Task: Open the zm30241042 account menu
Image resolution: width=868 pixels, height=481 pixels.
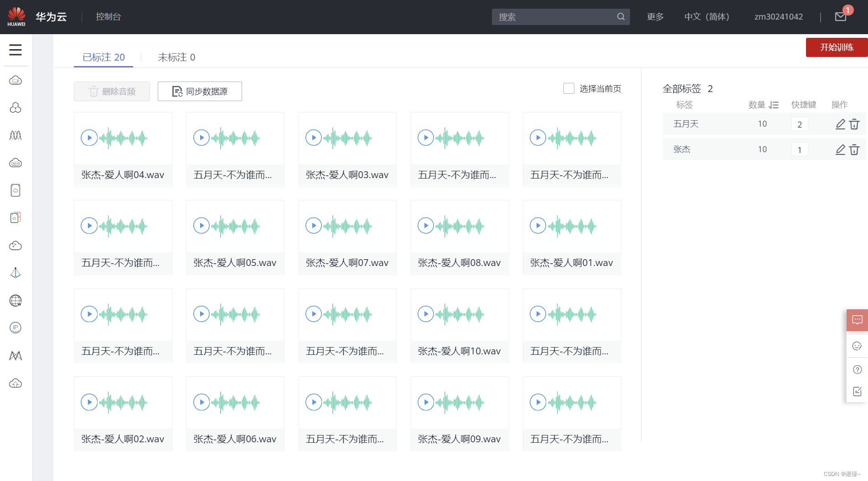Action: 779,17
